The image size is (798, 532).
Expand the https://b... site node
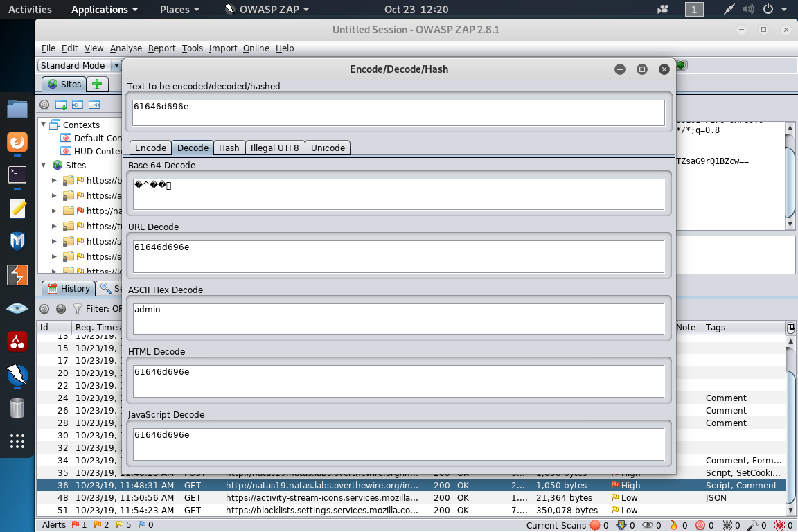tap(55, 180)
